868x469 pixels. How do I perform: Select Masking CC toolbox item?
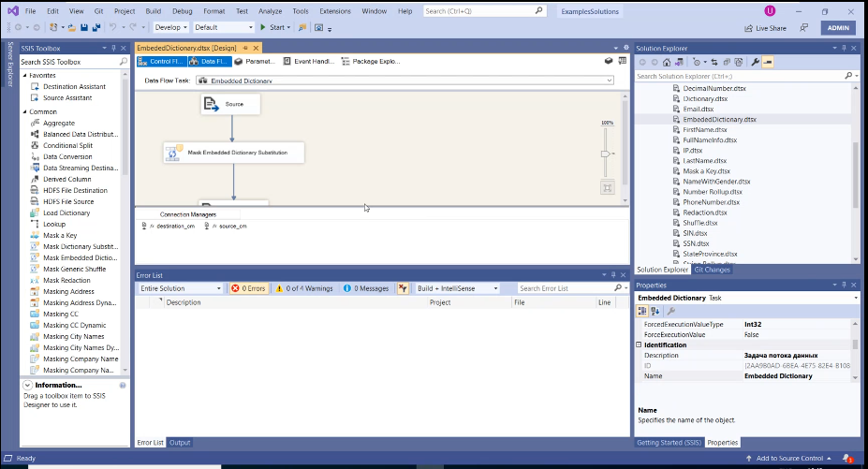click(x=61, y=314)
